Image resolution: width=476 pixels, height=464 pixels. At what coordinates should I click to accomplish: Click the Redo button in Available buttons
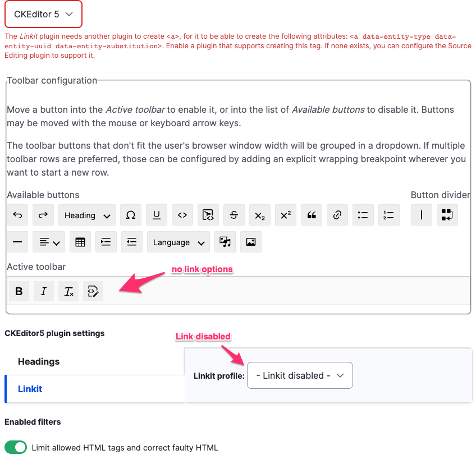(43, 215)
